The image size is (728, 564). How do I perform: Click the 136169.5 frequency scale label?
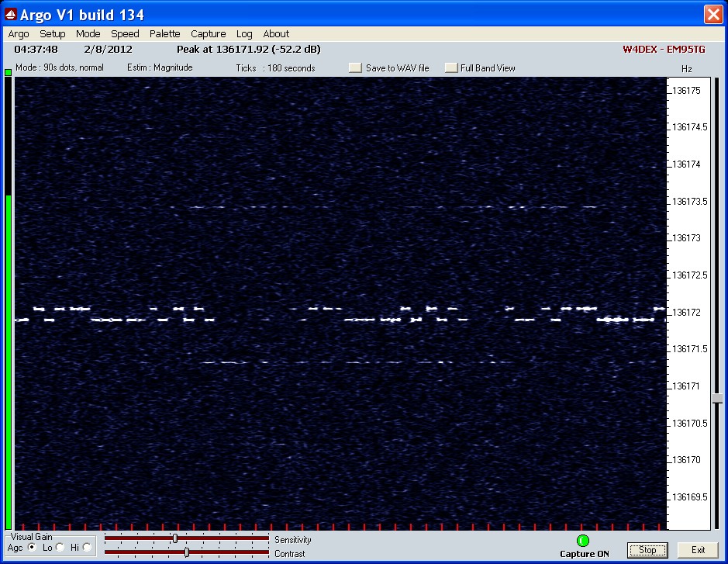pyautogui.click(x=690, y=497)
